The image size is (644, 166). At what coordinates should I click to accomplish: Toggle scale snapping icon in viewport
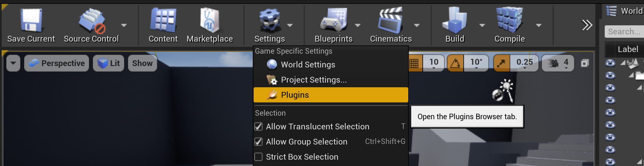pos(501,63)
